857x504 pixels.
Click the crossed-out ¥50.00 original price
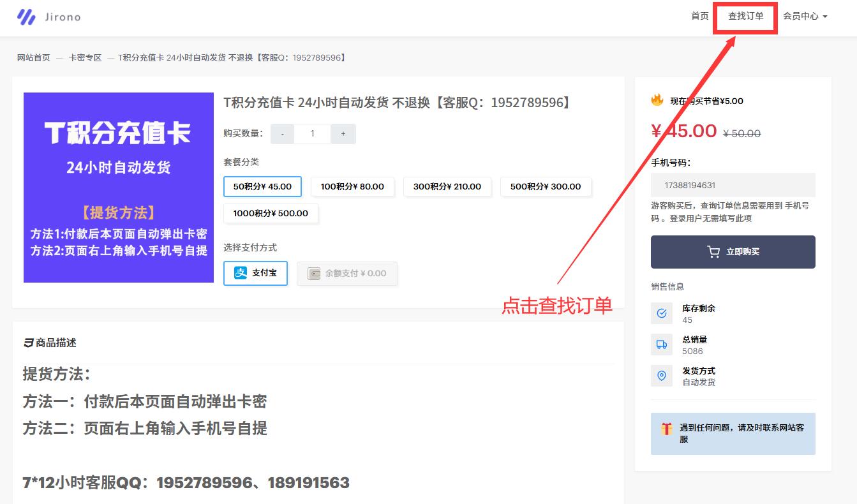coord(741,133)
